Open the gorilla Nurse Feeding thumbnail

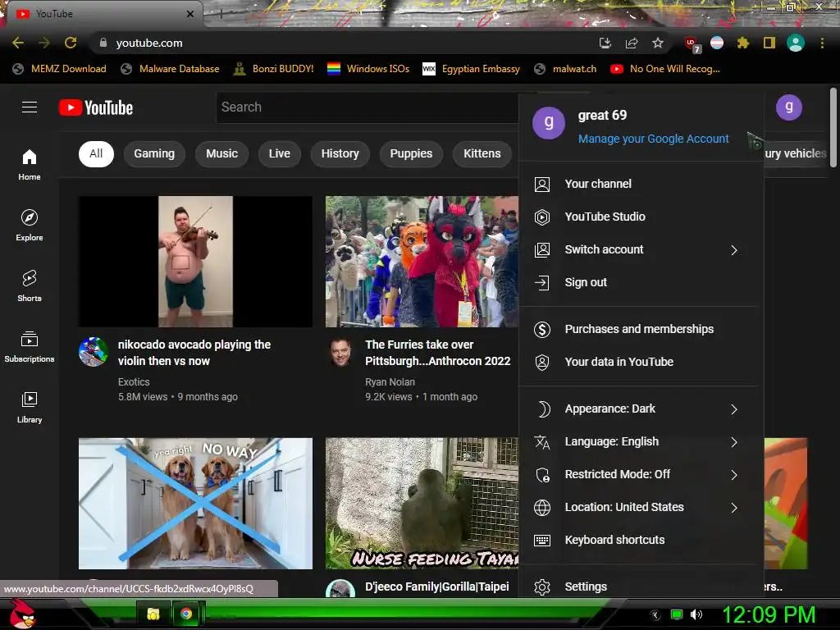click(422, 504)
